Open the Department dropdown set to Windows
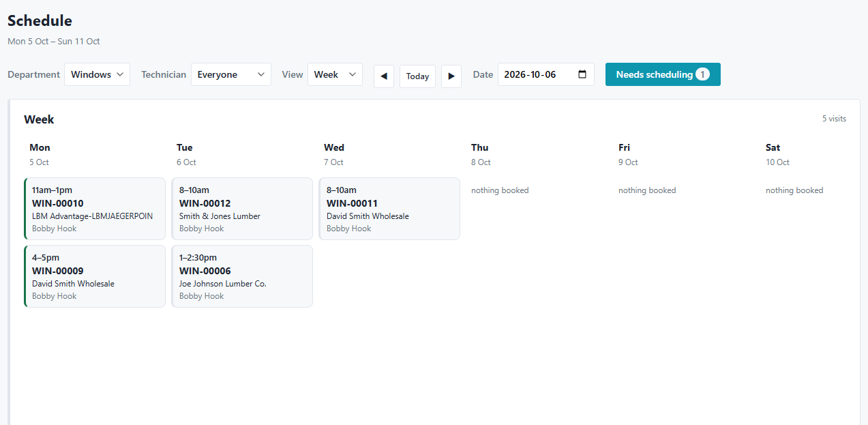 pyautogui.click(x=97, y=74)
